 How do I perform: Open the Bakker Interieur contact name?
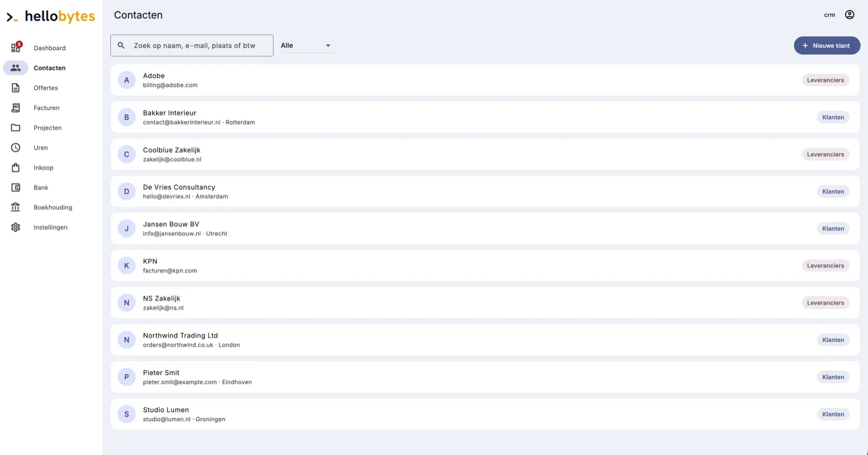coord(170,113)
